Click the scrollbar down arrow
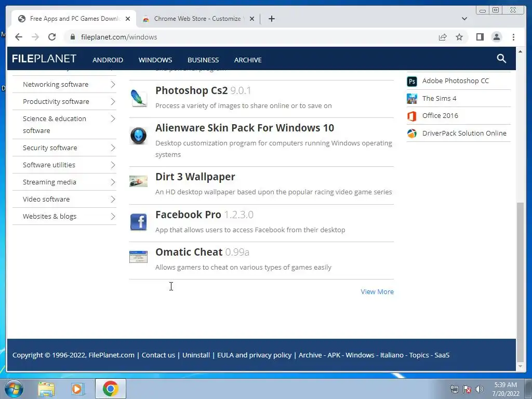The image size is (532, 399). point(520,367)
